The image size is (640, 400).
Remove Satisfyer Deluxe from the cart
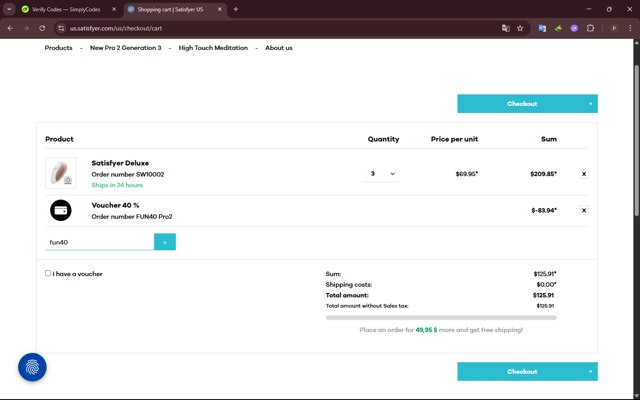point(584,174)
